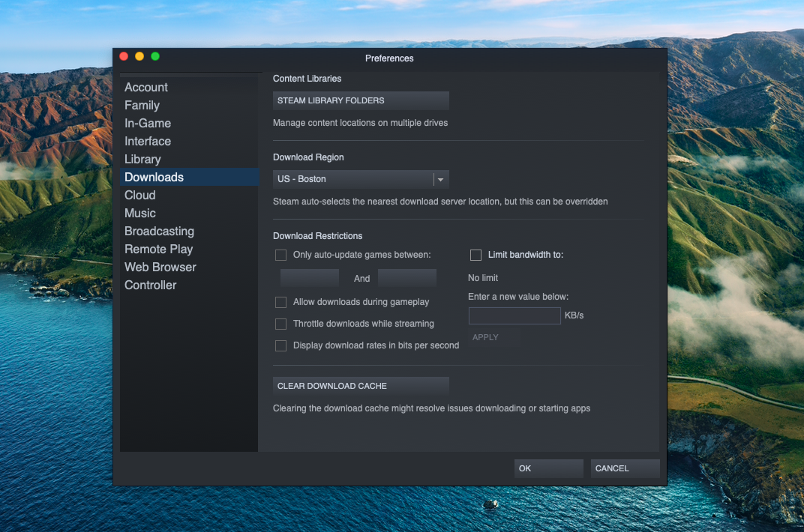
Task: Check 'Allow downloads during gameplay'
Action: (x=281, y=302)
